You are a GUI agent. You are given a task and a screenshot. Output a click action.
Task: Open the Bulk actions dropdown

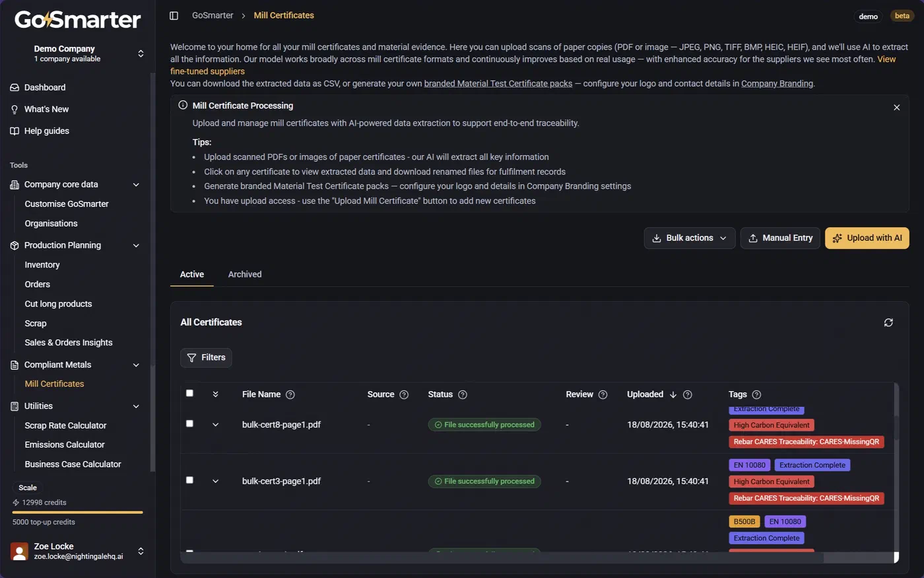pyautogui.click(x=690, y=238)
